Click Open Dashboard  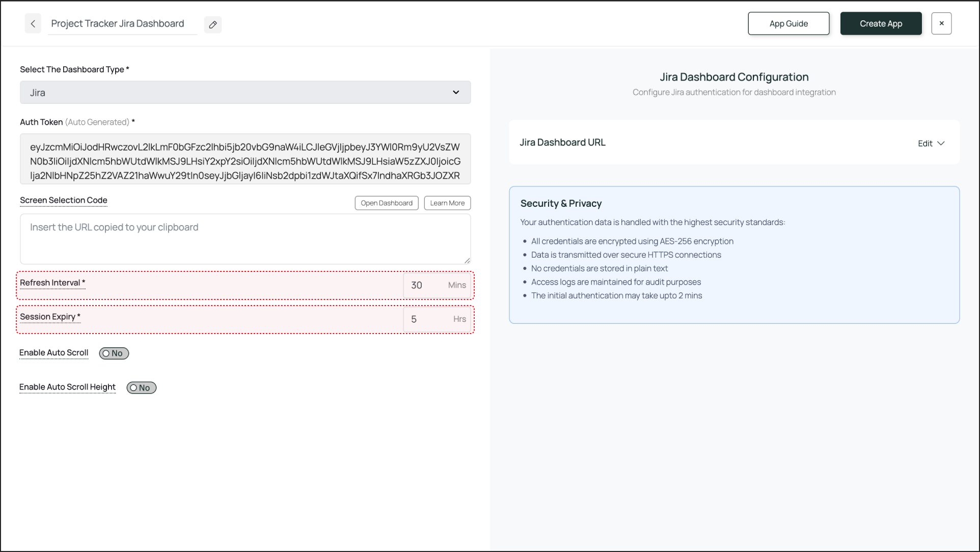coord(386,203)
